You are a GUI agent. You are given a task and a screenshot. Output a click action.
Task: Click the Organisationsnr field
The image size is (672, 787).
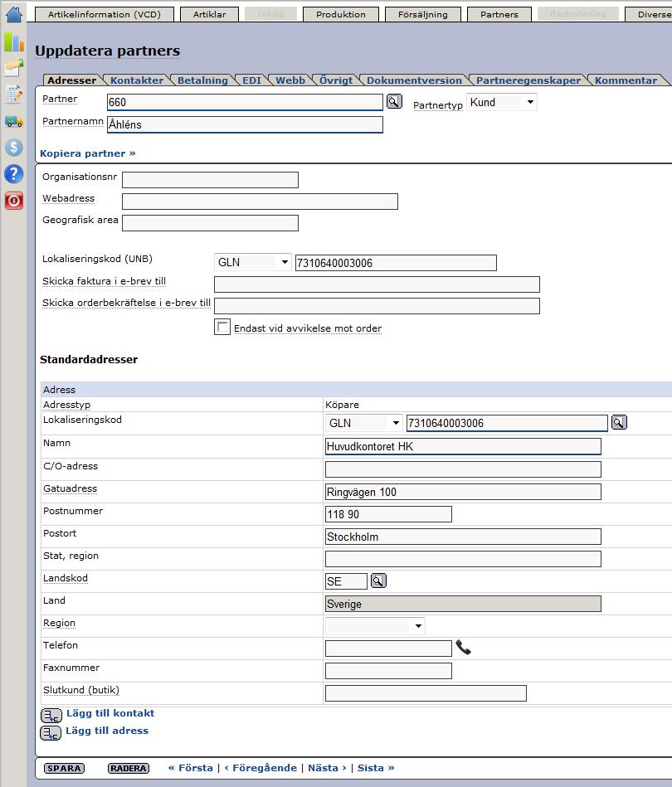pyautogui.click(x=211, y=180)
